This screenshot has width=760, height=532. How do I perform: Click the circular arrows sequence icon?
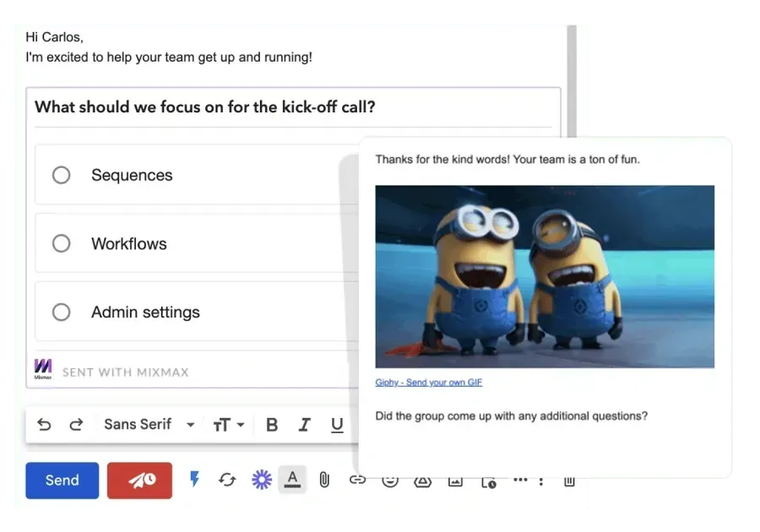click(227, 480)
